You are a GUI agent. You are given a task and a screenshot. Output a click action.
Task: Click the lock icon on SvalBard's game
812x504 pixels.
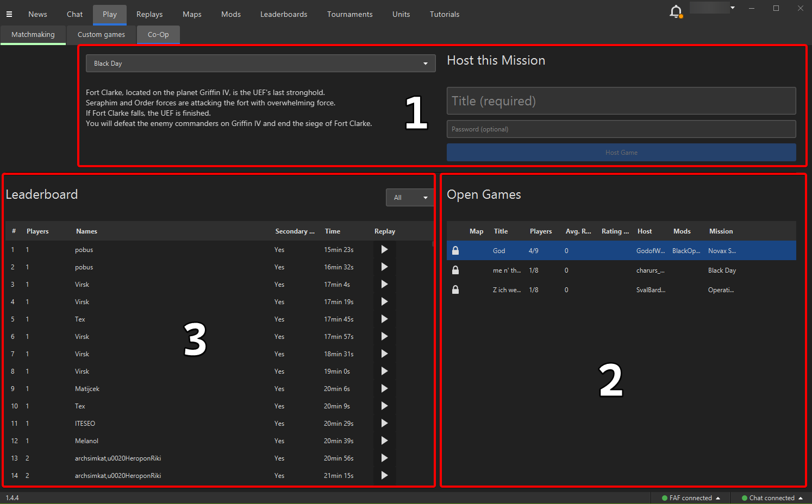(455, 289)
